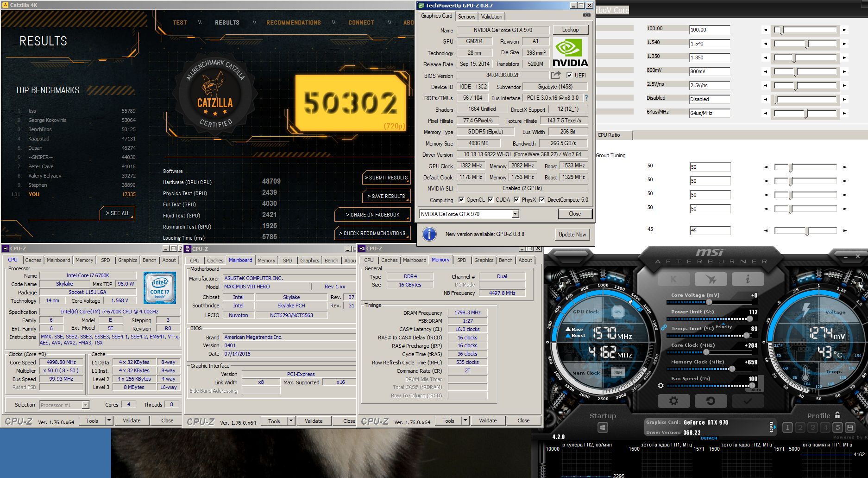
Task: Take a GPU-Z screenshot with camera icon
Action: [x=587, y=15]
